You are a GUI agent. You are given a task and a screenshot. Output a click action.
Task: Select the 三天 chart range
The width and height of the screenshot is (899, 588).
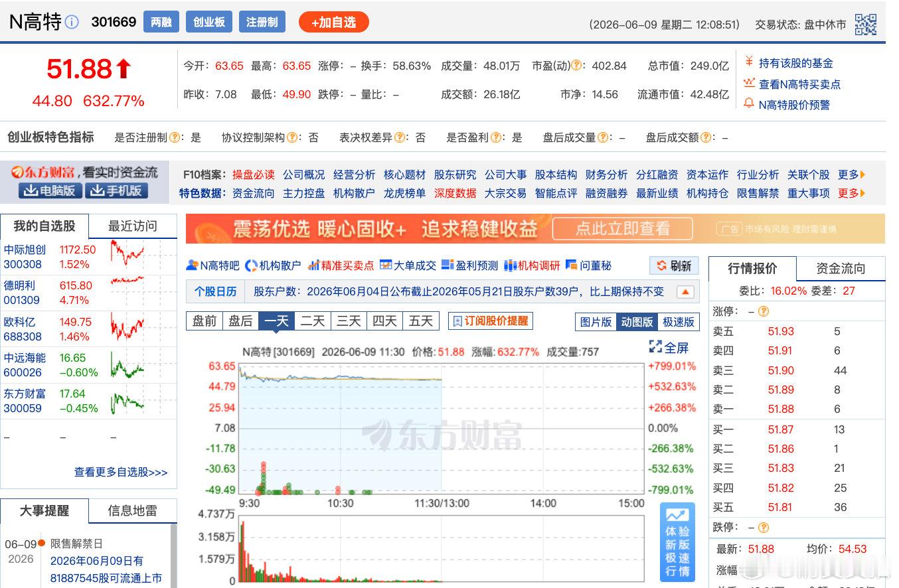[x=349, y=321]
